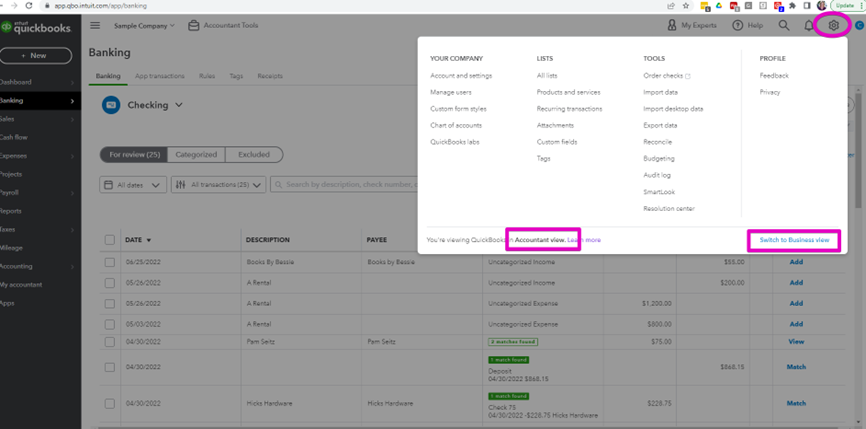Open Order checks external link
This screenshot has width=866, height=429.
[667, 76]
